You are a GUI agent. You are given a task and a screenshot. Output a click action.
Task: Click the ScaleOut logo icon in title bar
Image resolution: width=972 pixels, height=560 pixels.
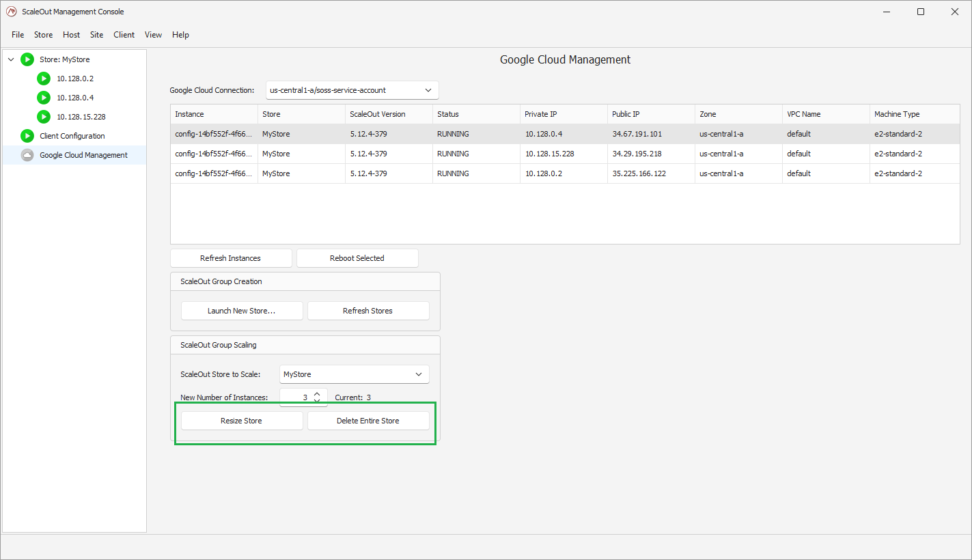tap(11, 12)
